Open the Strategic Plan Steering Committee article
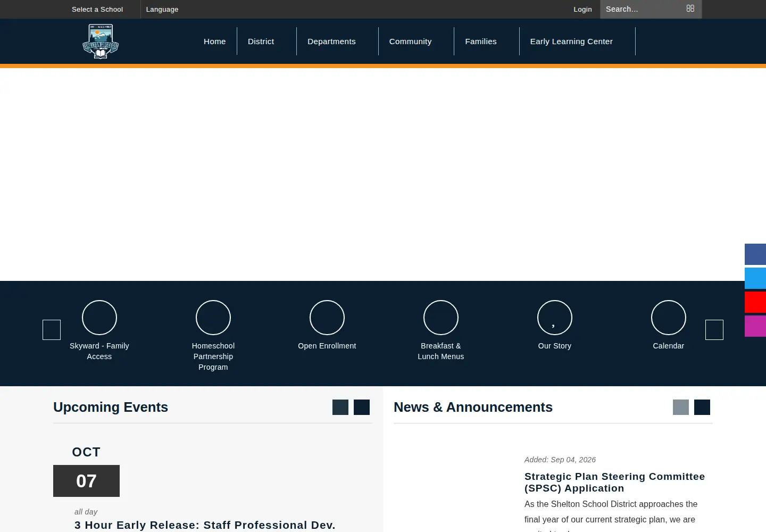766x532 pixels. pos(614,483)
